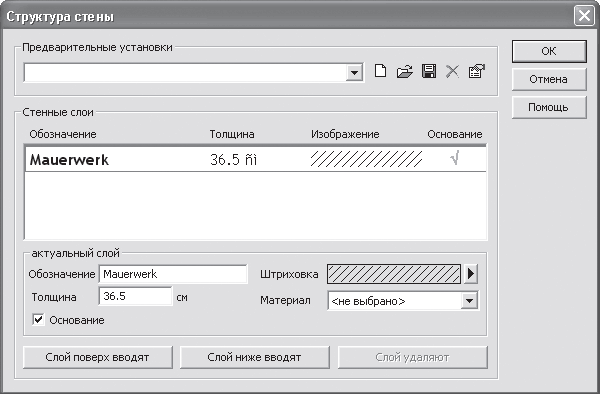The width and height of the screenshot is (600, 394).
Task: Click Слой поверх вводят button
Action: point(98,357)
